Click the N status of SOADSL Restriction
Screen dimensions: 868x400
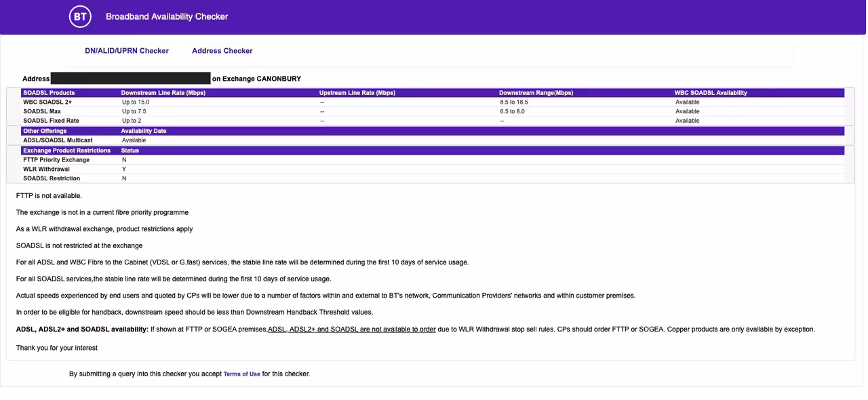(124, 179)
